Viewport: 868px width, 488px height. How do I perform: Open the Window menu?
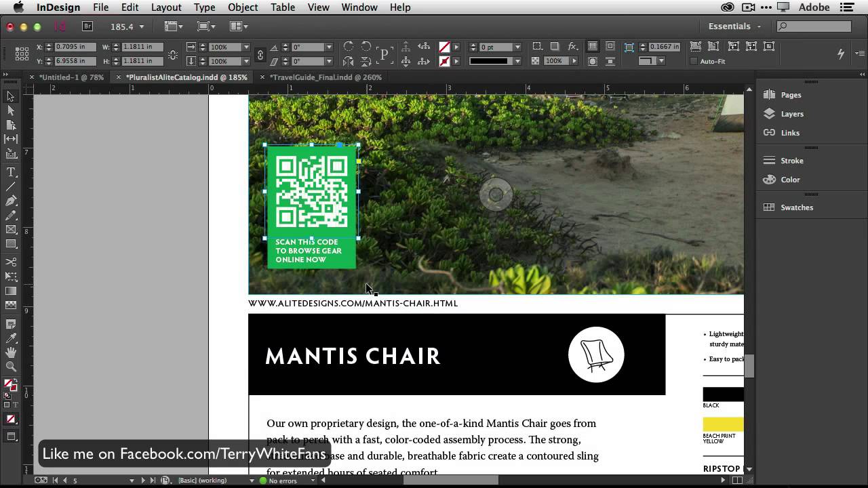(x=359, y=7)
